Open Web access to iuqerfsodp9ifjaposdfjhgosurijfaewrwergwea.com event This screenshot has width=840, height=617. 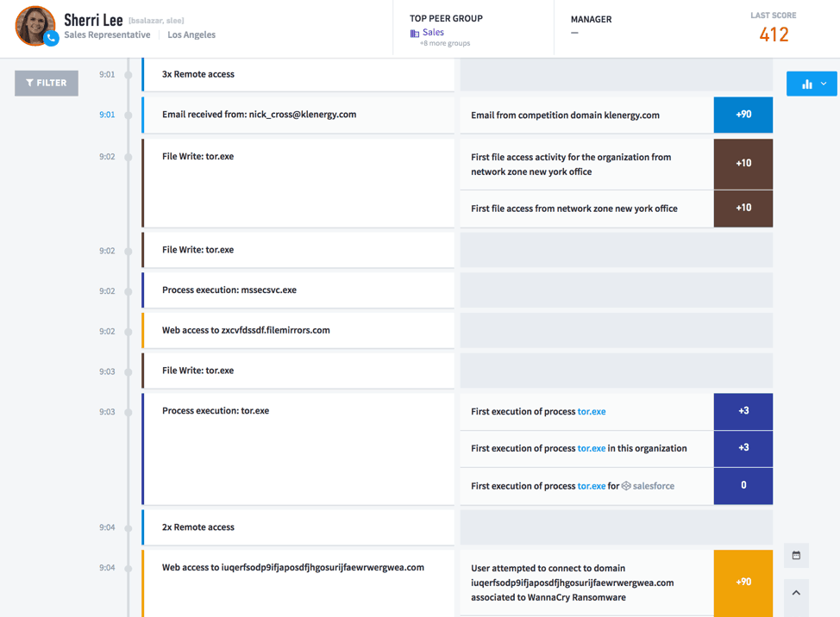298,583
